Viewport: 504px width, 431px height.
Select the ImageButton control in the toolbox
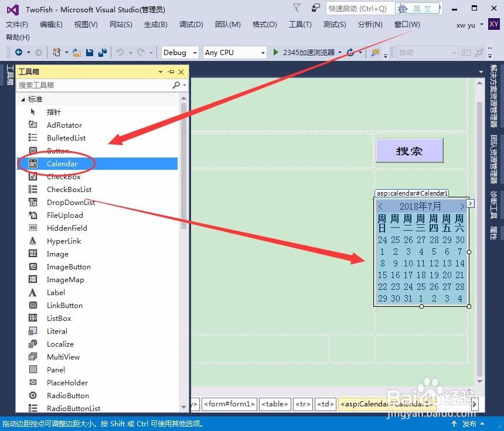tap(97, 266)
